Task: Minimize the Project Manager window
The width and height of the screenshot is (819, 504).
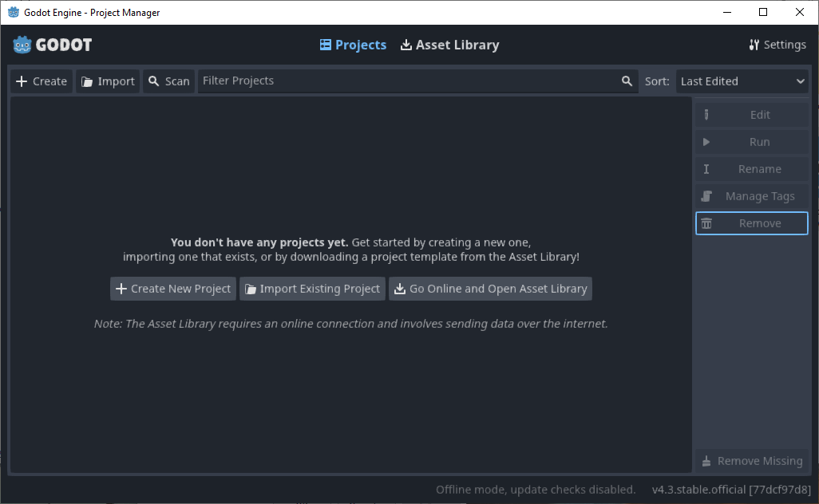Action: point(726,12)
